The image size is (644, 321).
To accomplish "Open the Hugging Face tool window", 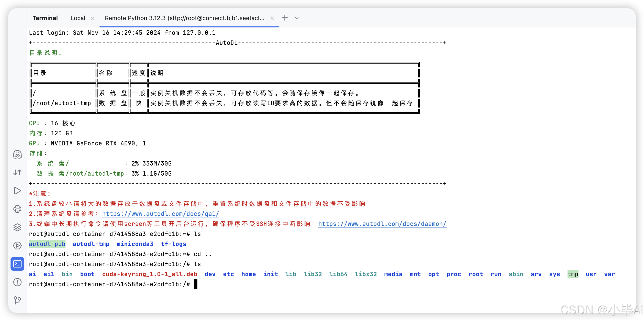I will (17, 154).
